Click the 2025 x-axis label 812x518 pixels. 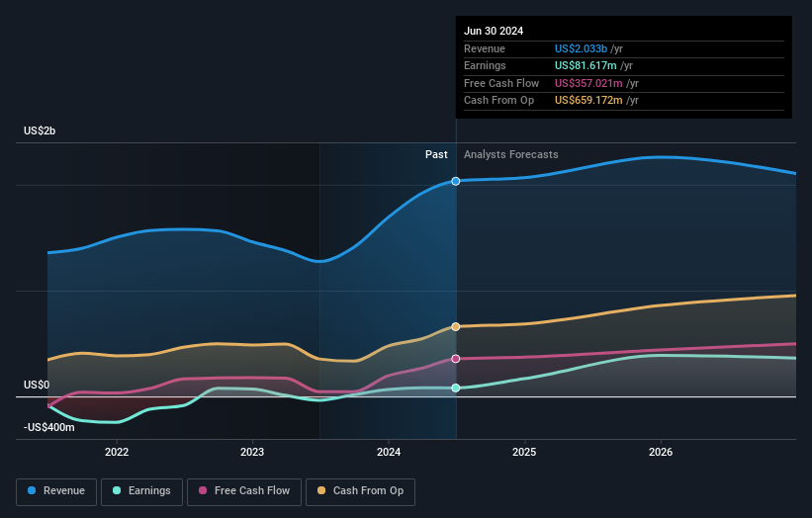coord(524,452)
